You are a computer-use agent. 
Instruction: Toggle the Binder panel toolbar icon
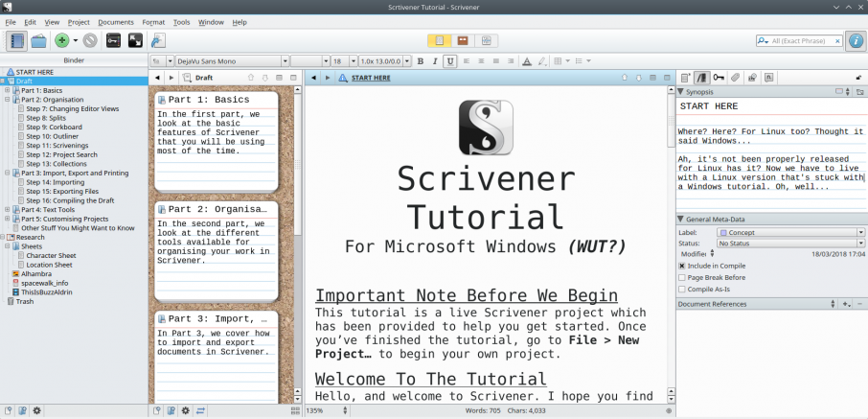[x=16, y=40]
